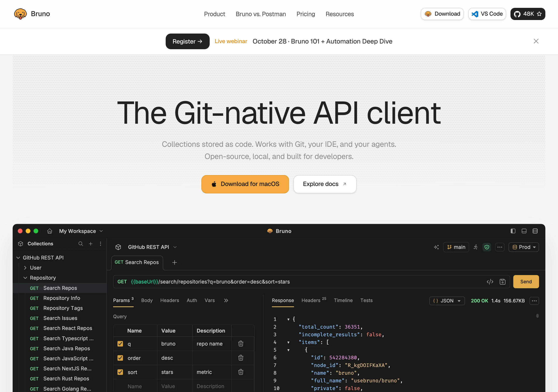Switch to the Body tab

coord(147,301)
